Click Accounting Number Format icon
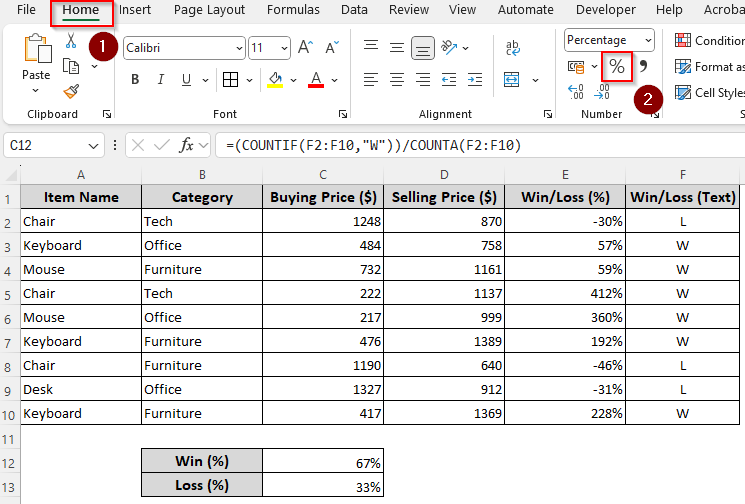Image resolution: width=745 pixels, height=504 pixels. point(576,67)
